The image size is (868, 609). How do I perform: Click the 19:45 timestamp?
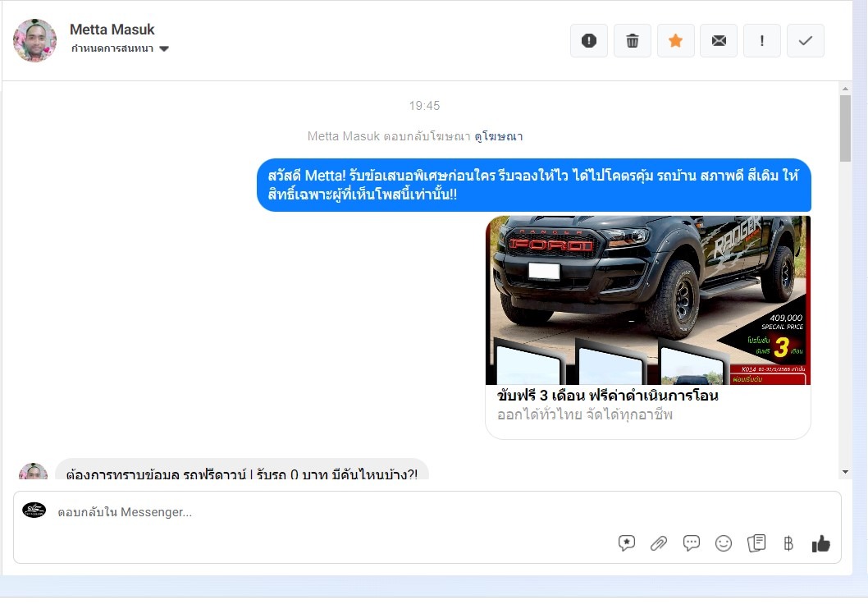(x=425, y=106)
